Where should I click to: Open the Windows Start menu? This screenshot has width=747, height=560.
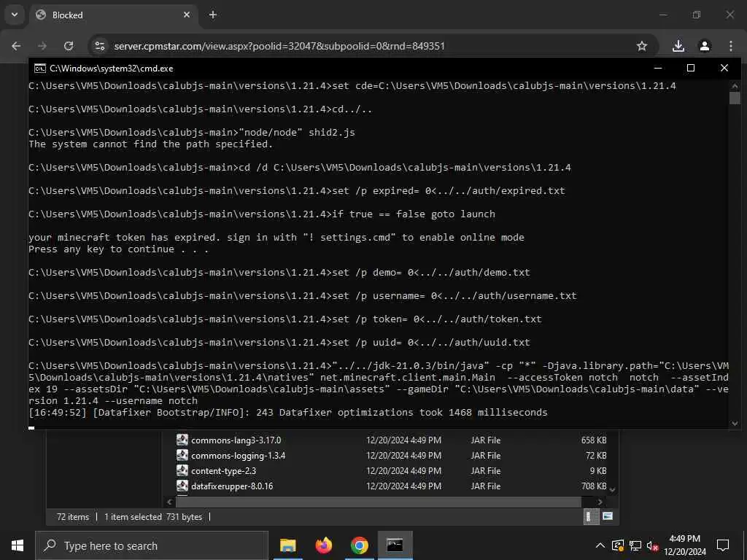(18, 545)
